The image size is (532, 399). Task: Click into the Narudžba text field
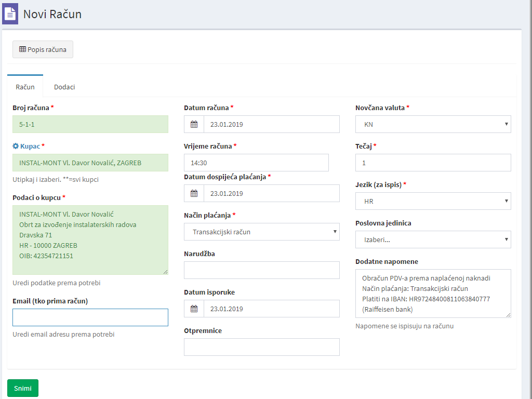pyautogui.click(x=261, y=271)
